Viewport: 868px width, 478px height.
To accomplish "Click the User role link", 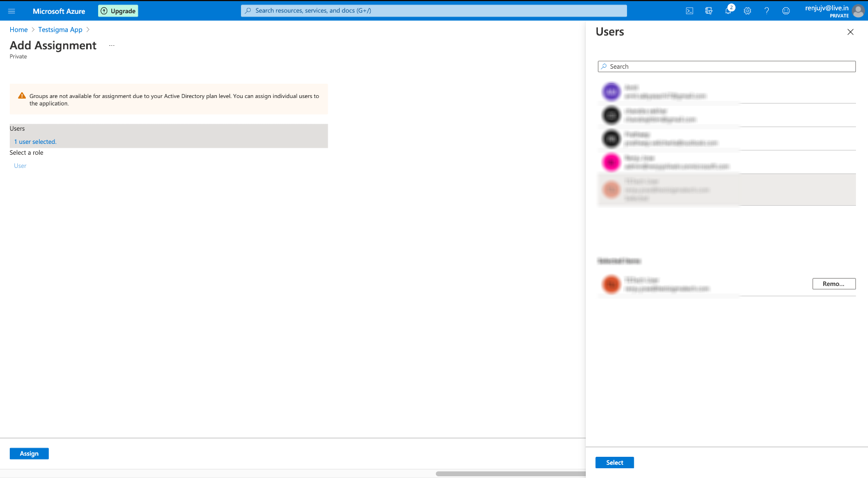I will point(20,166).
